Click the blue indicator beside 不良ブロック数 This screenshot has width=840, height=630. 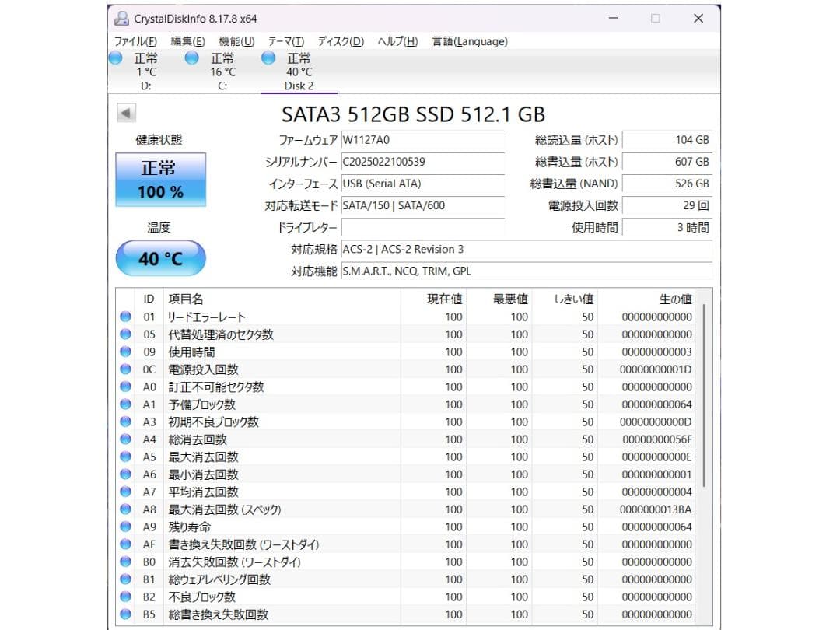pyautogui.click(x=124, y=597)
